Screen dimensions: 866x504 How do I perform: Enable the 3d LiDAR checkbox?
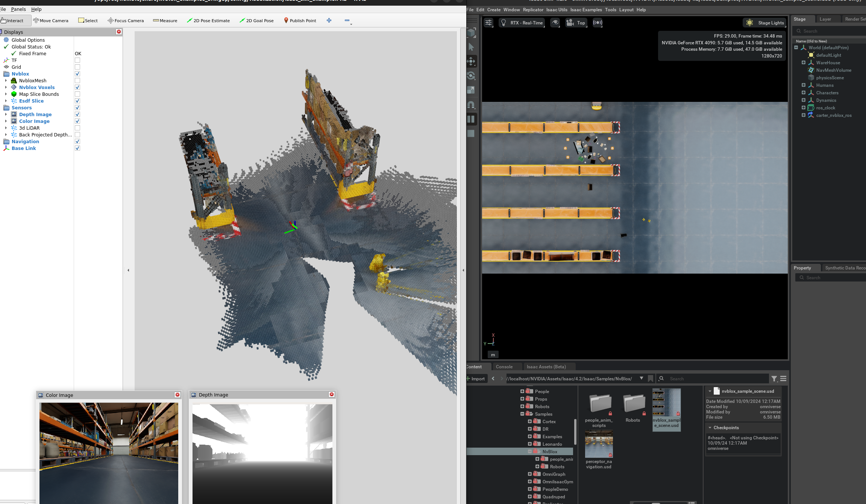(77, 128)
